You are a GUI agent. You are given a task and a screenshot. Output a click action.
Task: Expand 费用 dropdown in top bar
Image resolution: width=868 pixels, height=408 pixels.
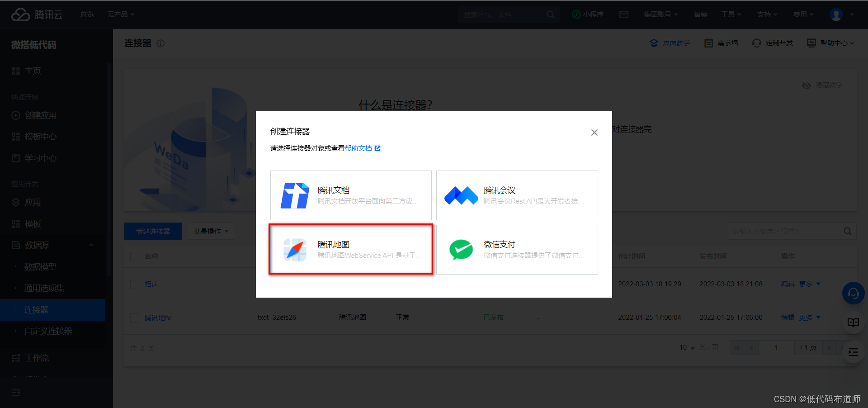pos(803,14)
